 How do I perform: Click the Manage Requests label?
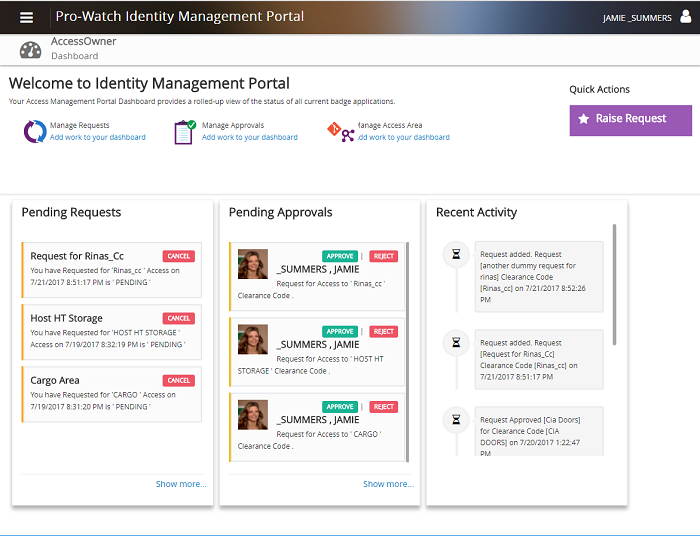(x=79, y=125)
